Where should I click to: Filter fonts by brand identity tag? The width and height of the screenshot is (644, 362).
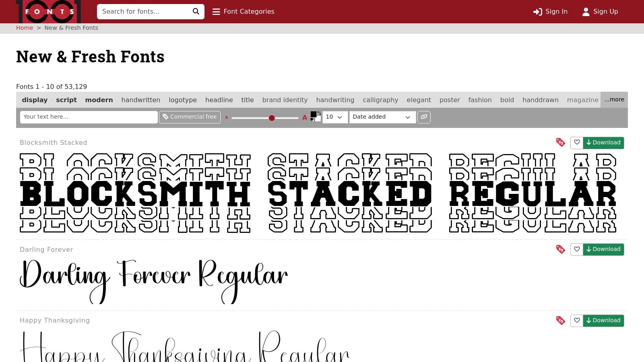pos(285,100)
